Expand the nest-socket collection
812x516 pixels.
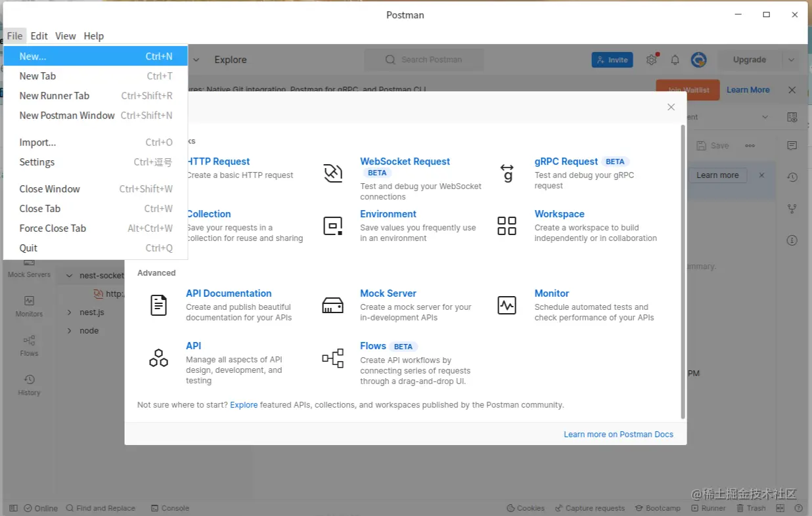(x=69, y=276)
